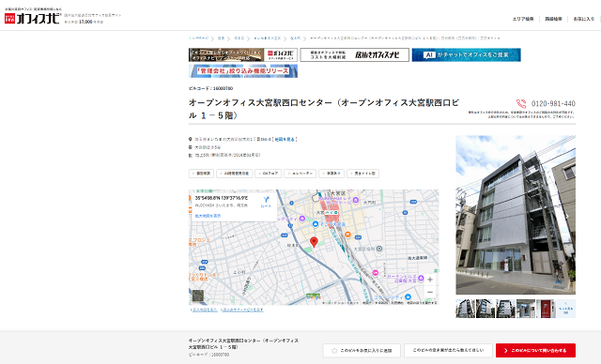Select the first building thumbnail photo
601x364 pixels.
466,309
